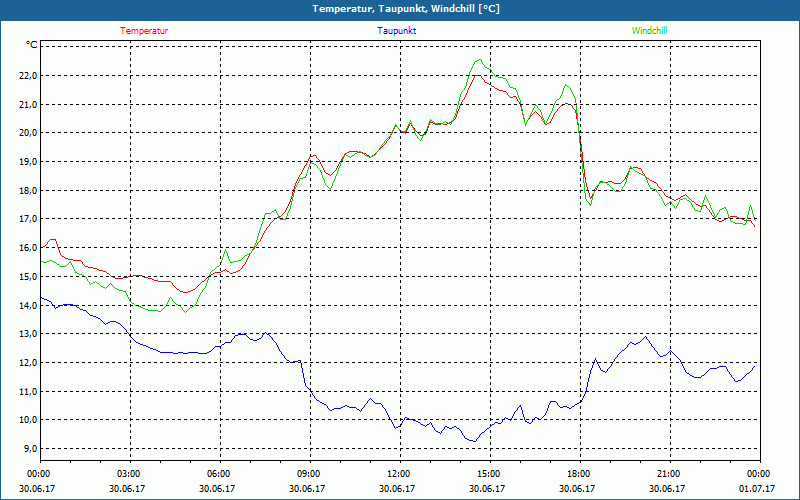Click the 20,0 y-axis value

[x=28, y=133]
